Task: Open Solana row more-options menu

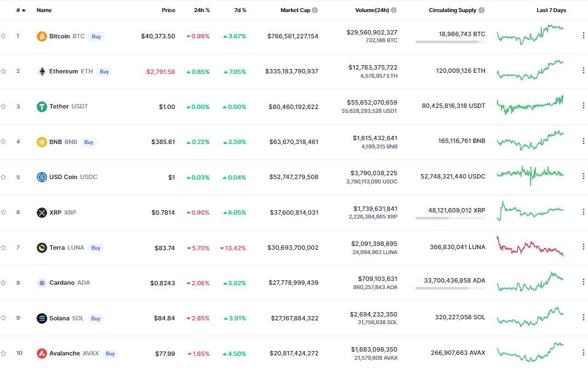Action: [583, 318]
